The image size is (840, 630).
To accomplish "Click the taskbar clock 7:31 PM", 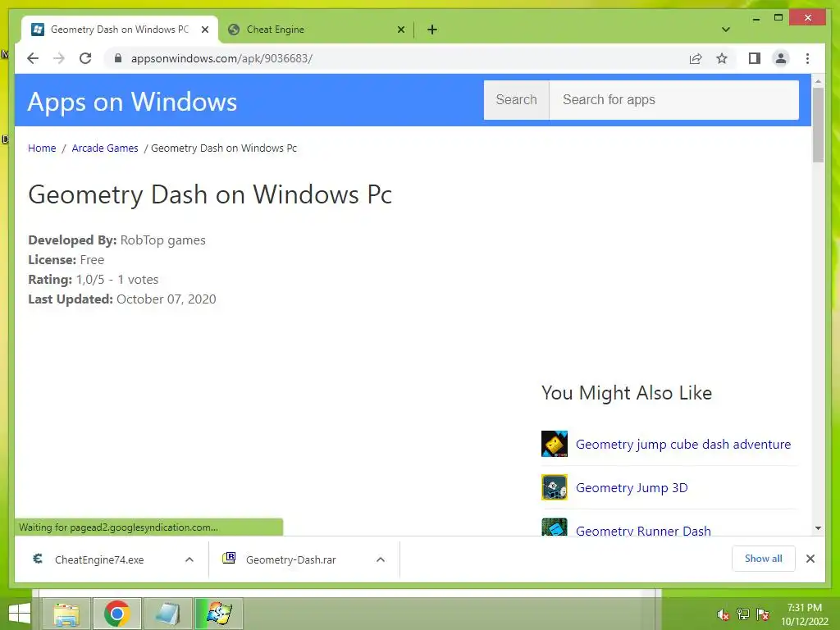I will 804,608.
